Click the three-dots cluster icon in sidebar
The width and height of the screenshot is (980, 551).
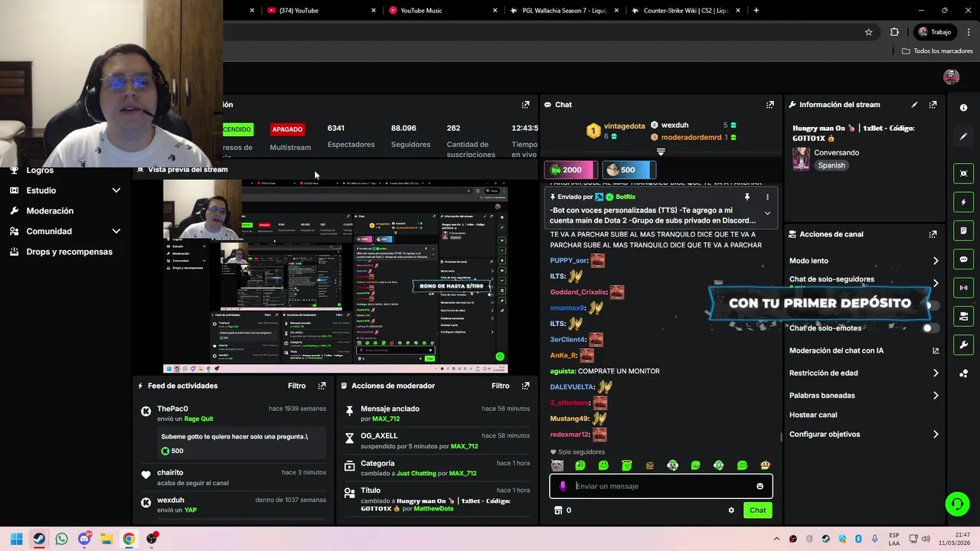(963, 373)
